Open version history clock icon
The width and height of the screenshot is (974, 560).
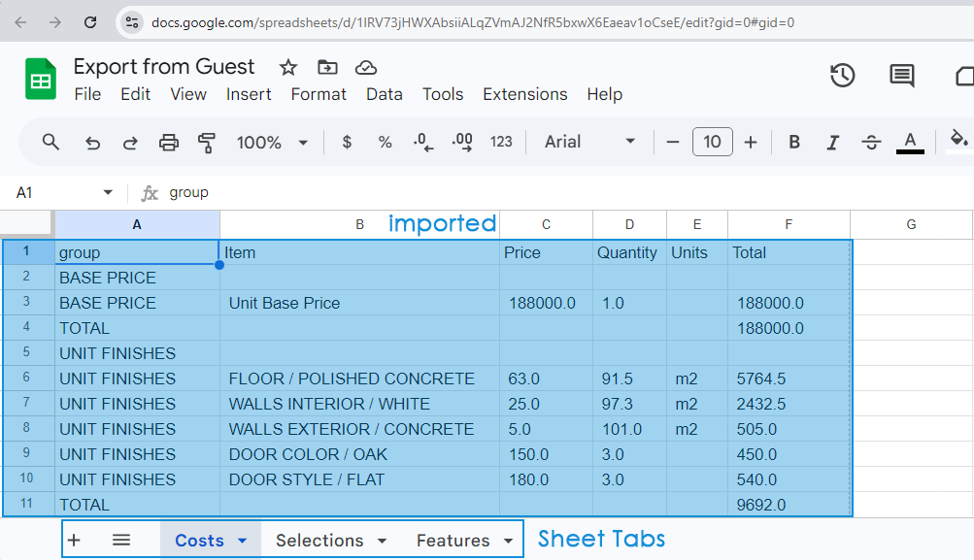pos(842,76)
